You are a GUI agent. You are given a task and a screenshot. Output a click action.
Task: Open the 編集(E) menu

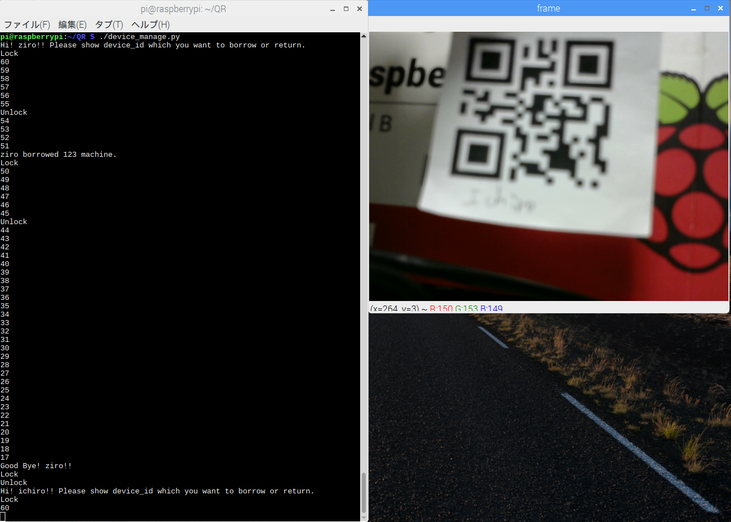[x=71, y=24]
